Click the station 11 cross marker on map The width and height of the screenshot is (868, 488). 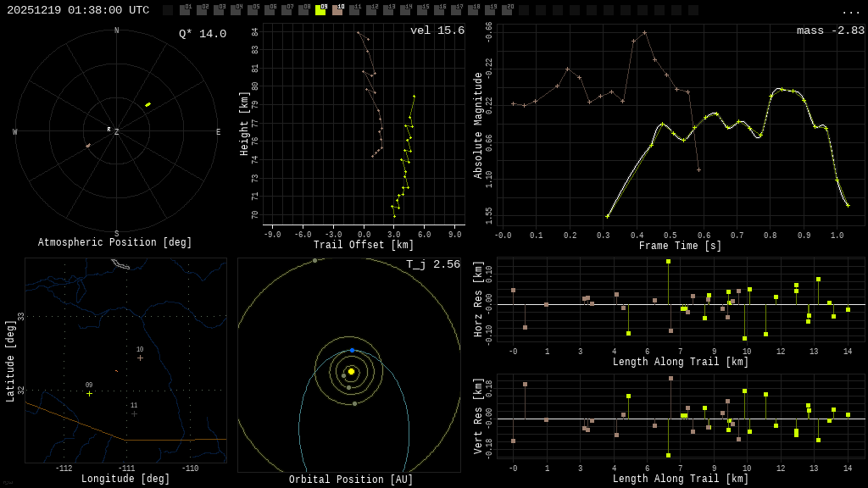pyautogui.click(x=134, y=413)
